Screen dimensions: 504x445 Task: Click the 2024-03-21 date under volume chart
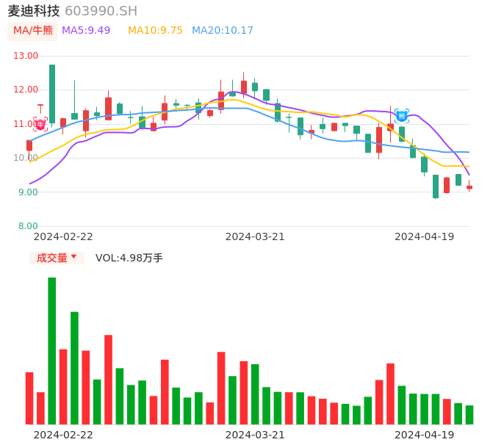tap(255, 435)
